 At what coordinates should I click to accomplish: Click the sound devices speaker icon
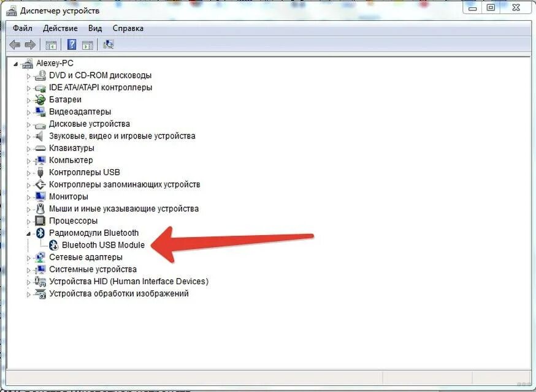[40, 136]
